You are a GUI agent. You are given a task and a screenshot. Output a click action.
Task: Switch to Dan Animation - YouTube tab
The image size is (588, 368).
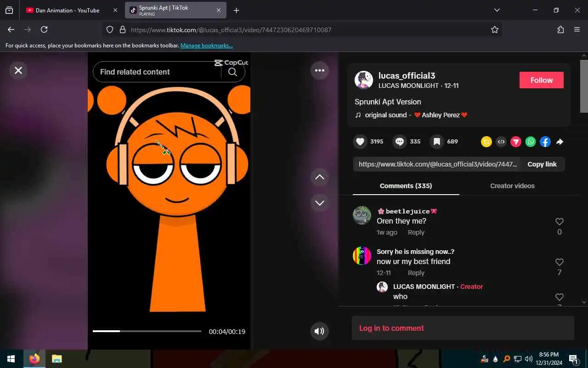click(x=68, y=10)
